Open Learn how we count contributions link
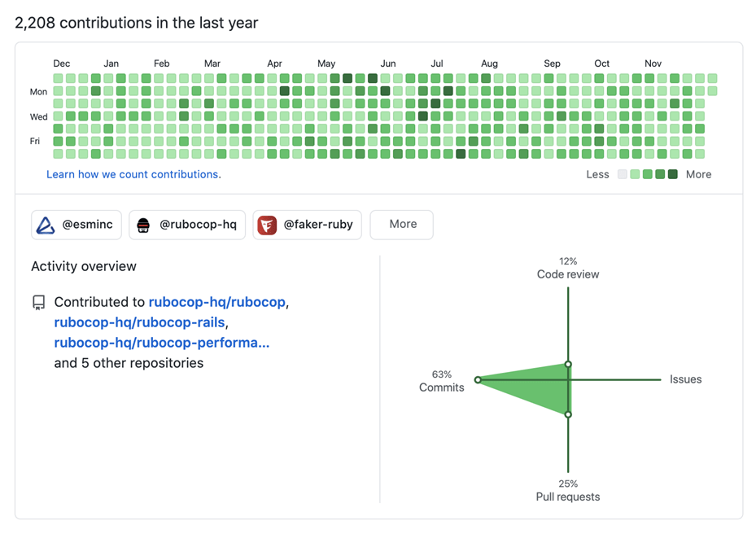Viewport: 756px width, 534px height. [x=133, y=175]
